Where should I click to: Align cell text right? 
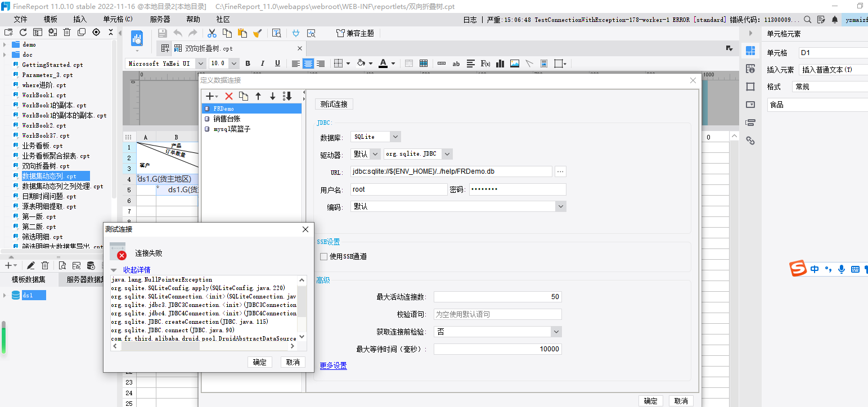tap(321, 64)
